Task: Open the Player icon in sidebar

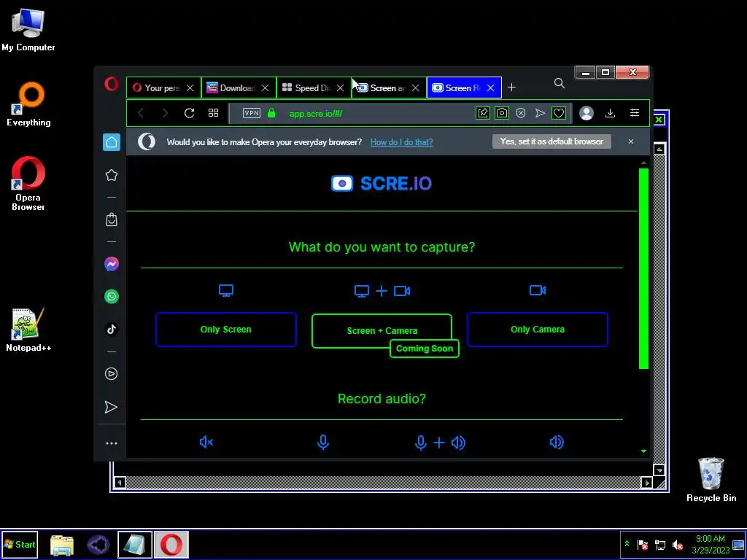Action: click(x=112, y=374)
